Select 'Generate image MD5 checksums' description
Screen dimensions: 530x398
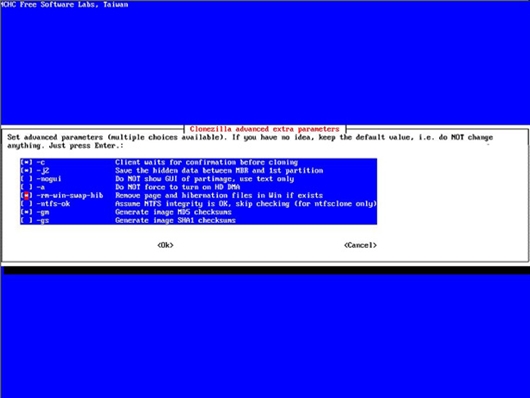(173, 212)
